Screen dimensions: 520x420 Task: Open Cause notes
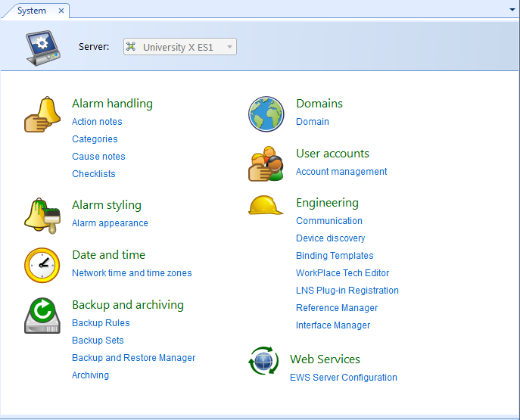pyautogui.click(x=98, y=157)
